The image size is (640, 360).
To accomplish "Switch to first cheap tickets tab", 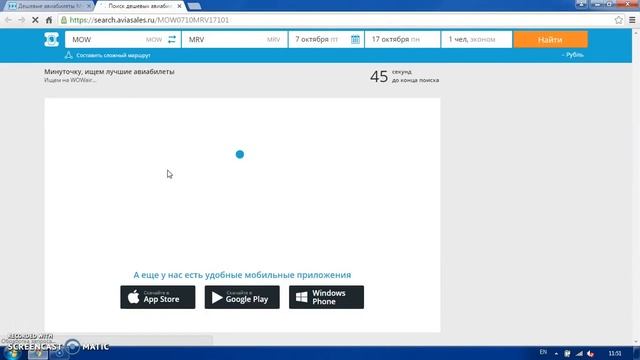I will tap(49, 6).
